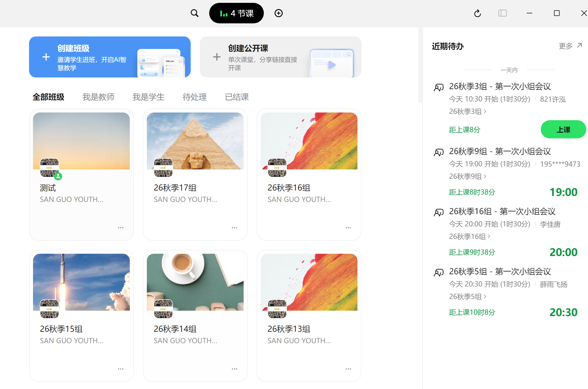
Task: Minimize the application window
Action: tap(529, 13)
